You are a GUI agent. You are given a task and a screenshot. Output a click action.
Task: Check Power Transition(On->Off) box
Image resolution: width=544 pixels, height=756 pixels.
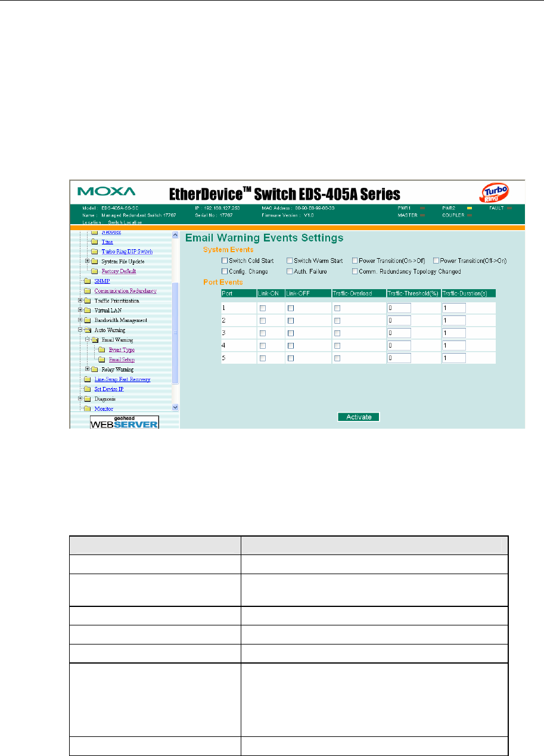tap(355, 261)
